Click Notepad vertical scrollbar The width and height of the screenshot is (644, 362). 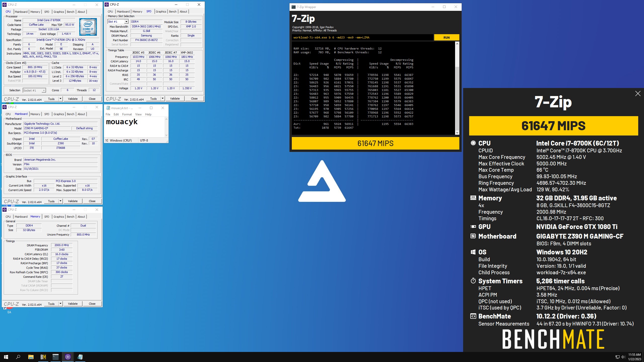click(166, 127)
